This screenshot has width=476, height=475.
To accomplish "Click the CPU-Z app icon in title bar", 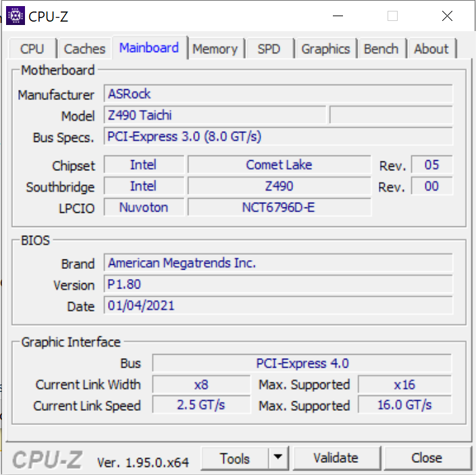I will point(16,16).
